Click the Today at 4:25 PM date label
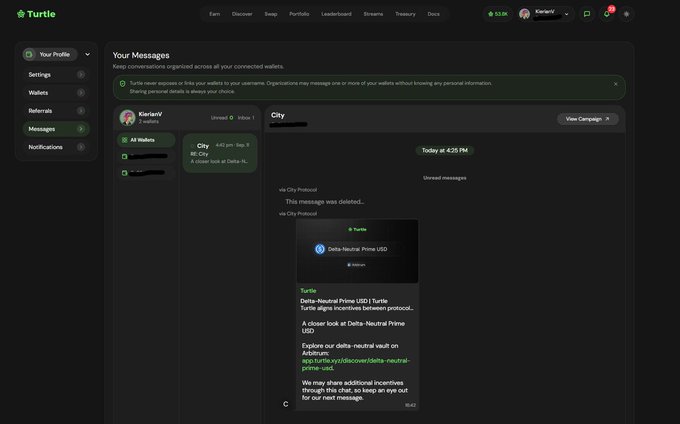 [445, 150]
